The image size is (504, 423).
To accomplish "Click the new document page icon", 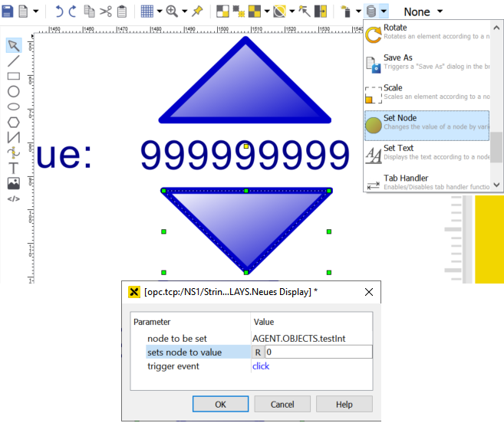I will click(x=23, y=11).
